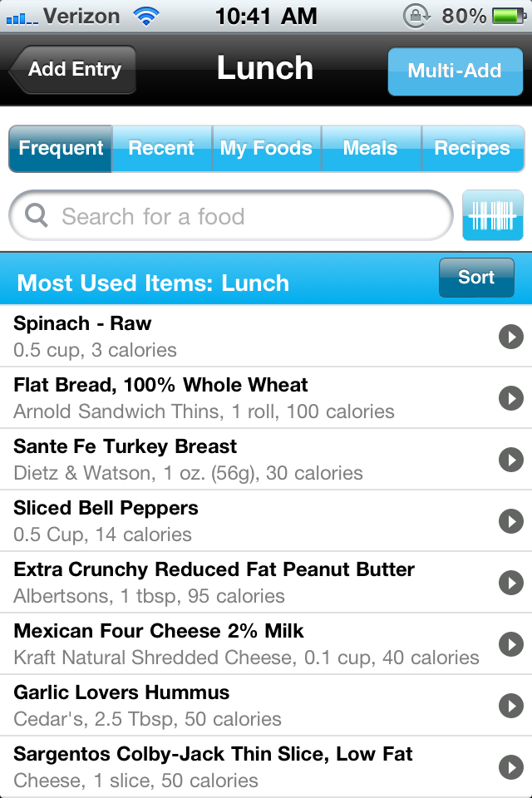The width and height of the screenshot is (532, 798).
Task: Click the Add Entry button
Action: coord(71,70)
